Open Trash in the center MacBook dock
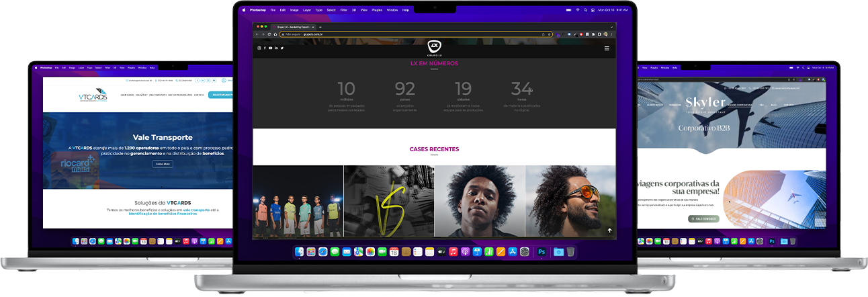This screenshot has width=868, height=297. click(x=570, y=252)
